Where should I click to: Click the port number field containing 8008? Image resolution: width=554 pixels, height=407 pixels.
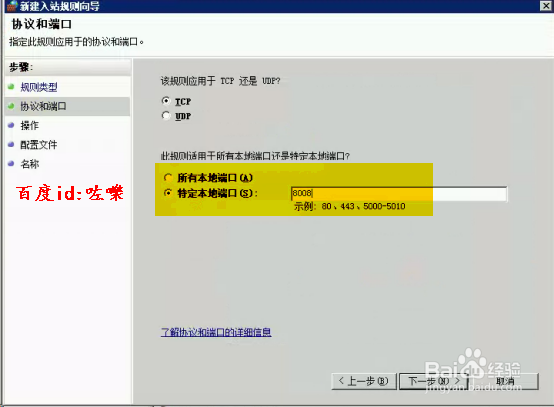399,194
